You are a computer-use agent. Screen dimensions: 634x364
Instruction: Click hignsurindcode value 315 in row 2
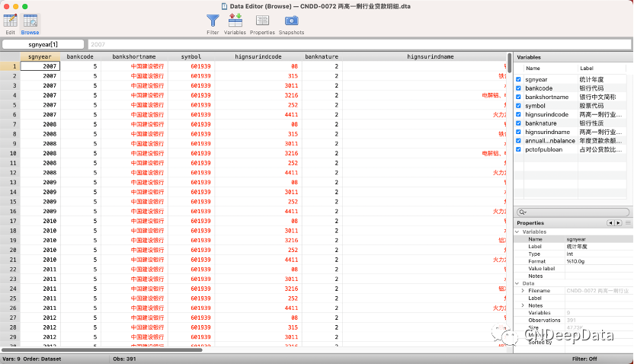click(x=258, y=76)
